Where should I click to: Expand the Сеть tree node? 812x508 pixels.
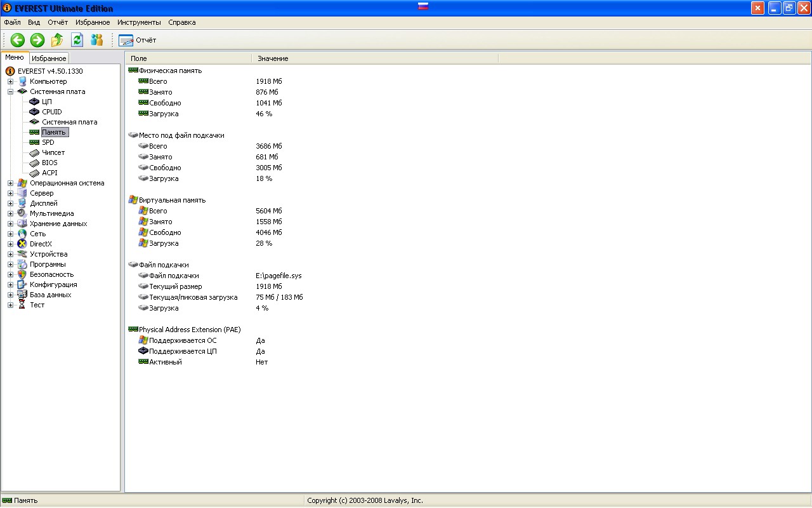coord(10,234)
